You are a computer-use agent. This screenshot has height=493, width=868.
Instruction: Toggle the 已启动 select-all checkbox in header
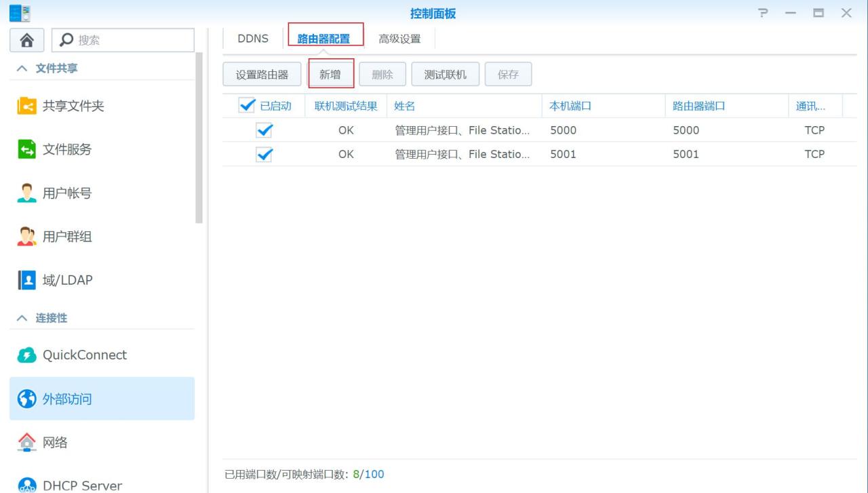click(x=247, y=105)
